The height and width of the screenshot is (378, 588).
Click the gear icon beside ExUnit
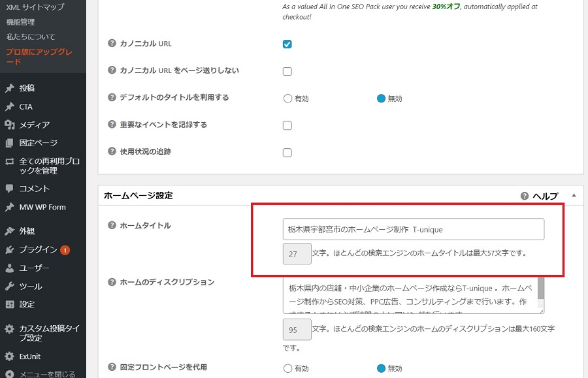[x=9, y=356]
